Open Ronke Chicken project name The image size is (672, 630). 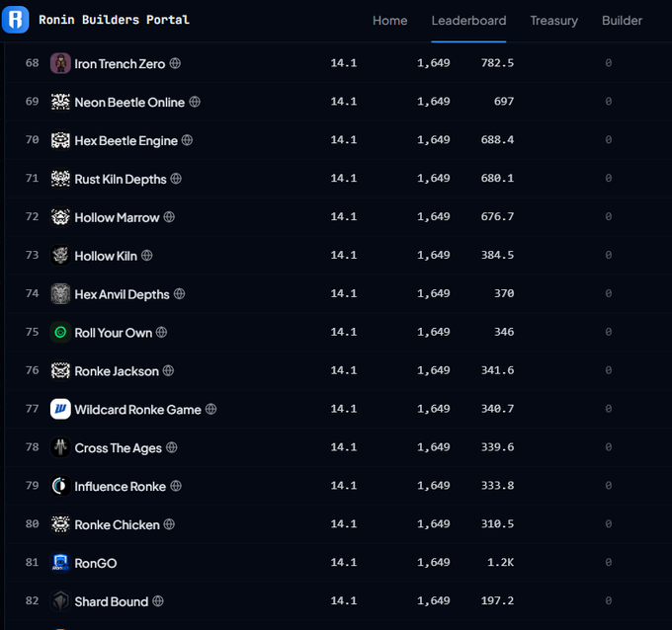click(117, 525)
